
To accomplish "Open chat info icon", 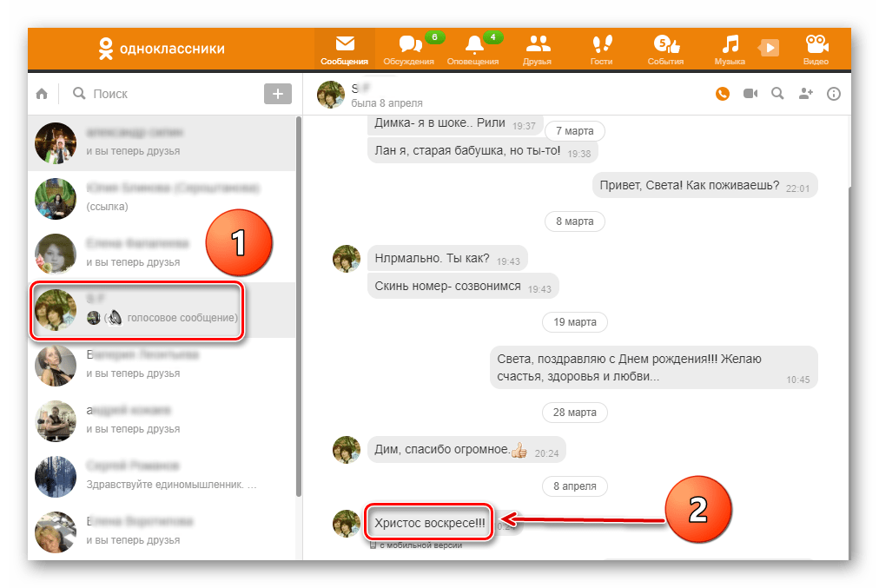I will point(834,94).
